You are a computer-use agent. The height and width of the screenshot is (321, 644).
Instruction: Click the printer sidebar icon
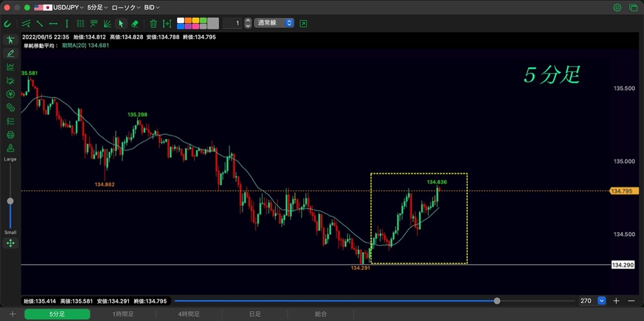tap(10, 135)
